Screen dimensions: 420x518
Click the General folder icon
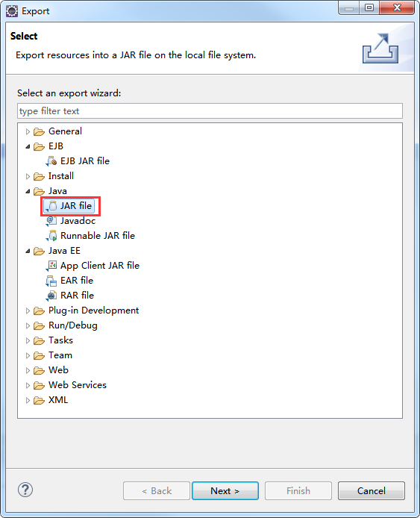pyautogui.click(x=39, y=132)
